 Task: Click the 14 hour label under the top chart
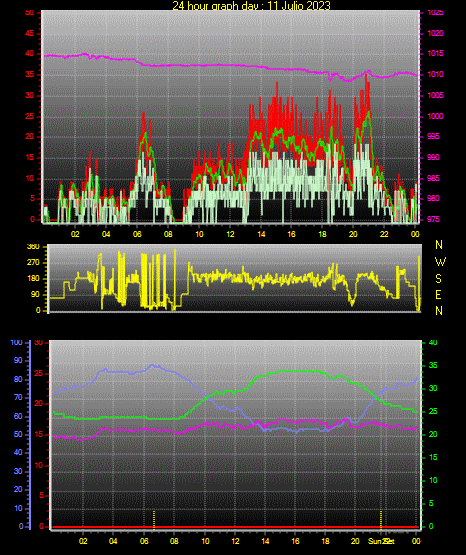261,234
